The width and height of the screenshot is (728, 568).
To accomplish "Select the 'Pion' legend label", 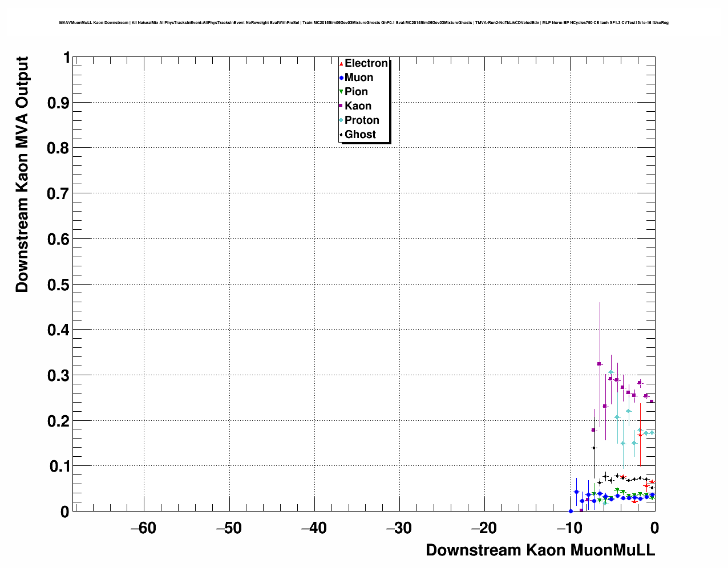I will click(x=356, y=92).
